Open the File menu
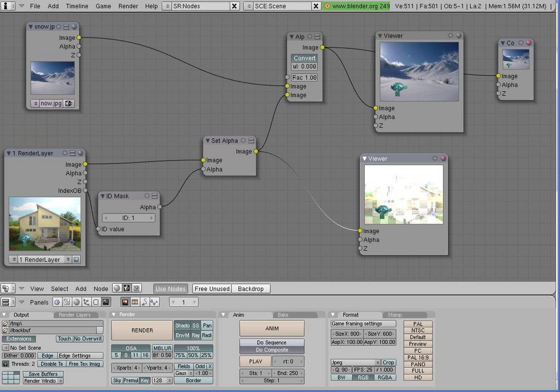The height and width of the screenshot is (392, 560). (x=35, y=6)
